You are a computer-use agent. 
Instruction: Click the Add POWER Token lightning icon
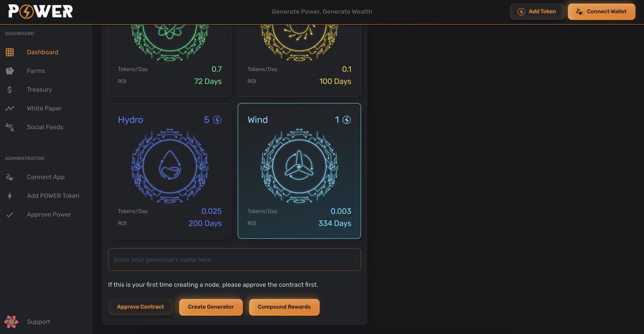click(x=10, y=194)
